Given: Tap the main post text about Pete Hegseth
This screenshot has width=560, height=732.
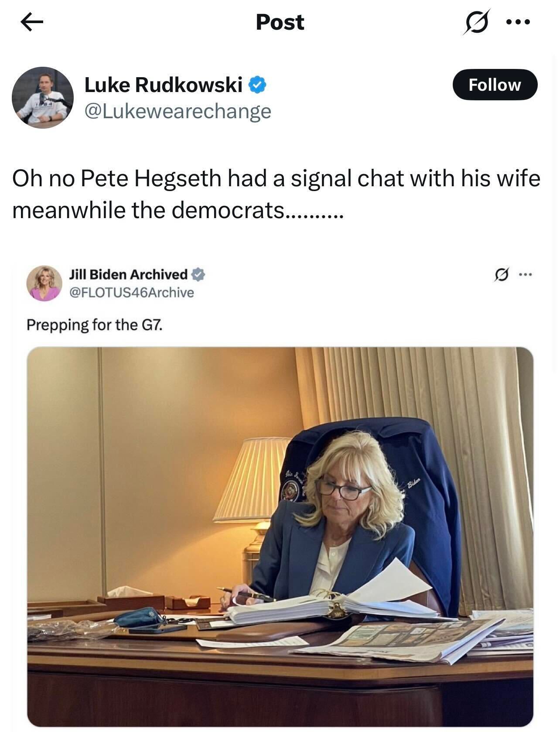Looking at the screenshot, I should [277, 194].
